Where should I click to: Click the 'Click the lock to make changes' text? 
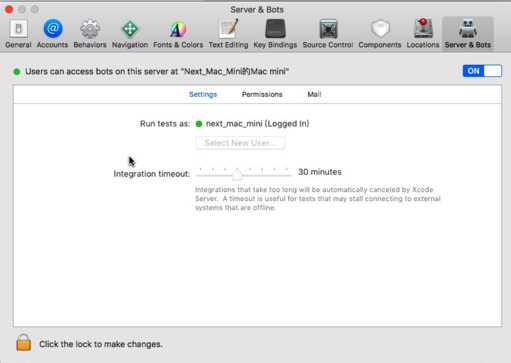(x=101, y=344)
